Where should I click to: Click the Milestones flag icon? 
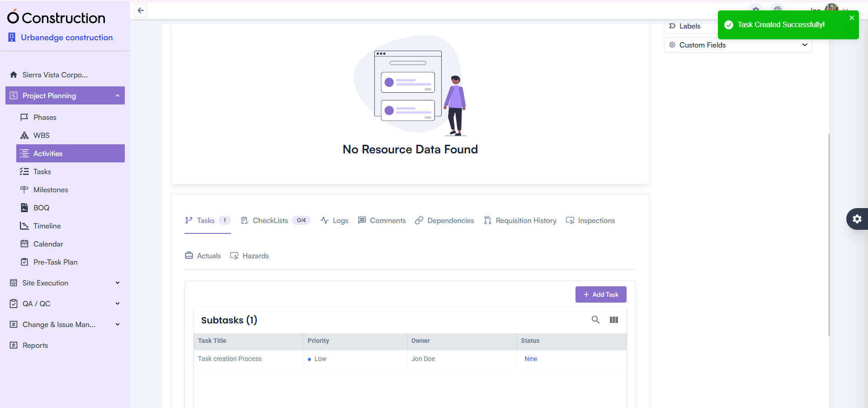pos(25,190)
